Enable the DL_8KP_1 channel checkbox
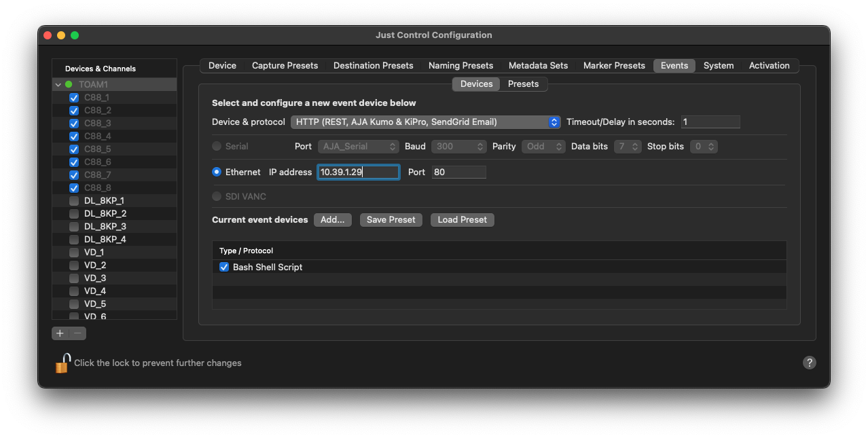Image resolution: width=868 pixels, height=438 pixels. tap(74, 201)
